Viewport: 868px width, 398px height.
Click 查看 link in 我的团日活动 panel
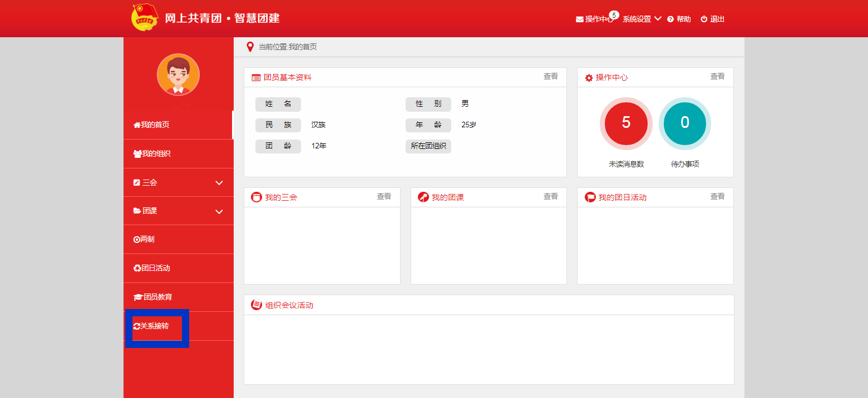(717, 197)
